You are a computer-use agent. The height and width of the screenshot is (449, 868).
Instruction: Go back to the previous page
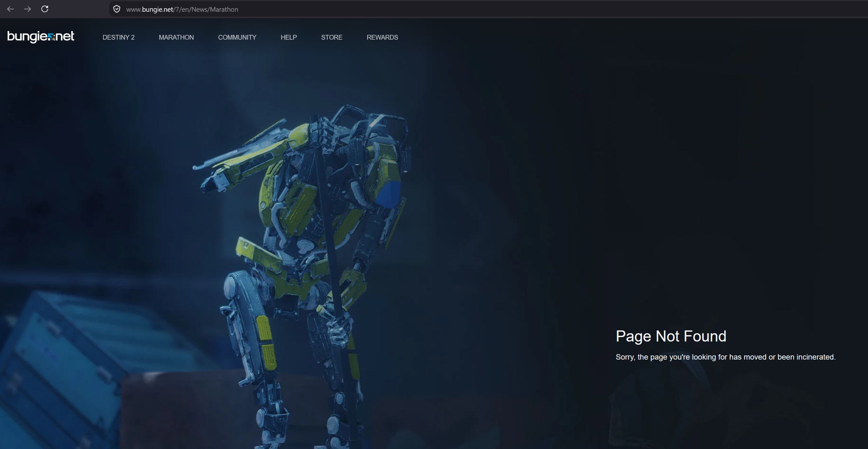(x=10, y=9)
